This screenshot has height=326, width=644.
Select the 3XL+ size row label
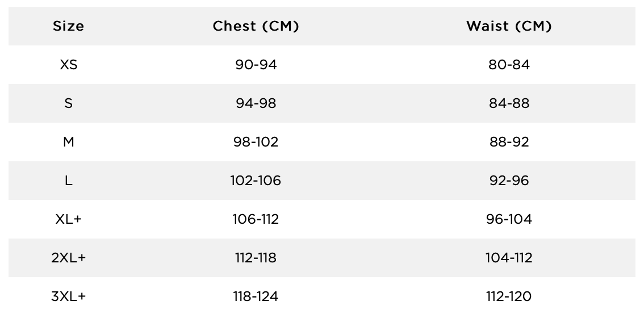[68, 296]
